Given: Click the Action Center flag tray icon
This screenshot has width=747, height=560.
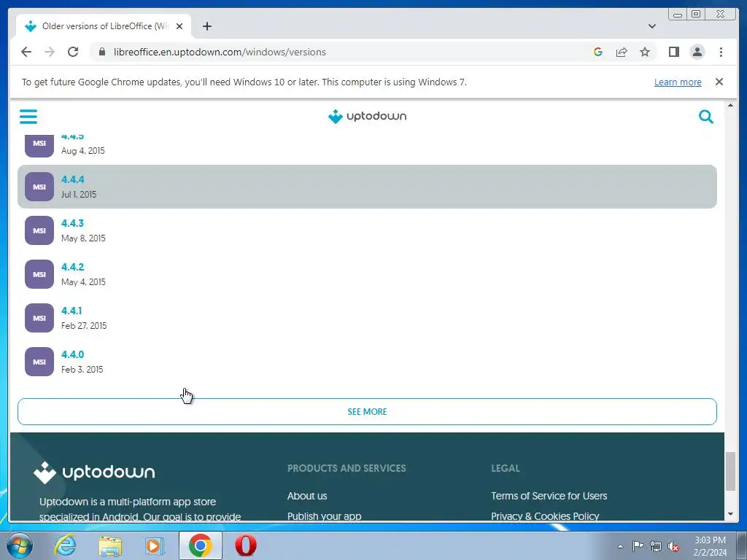Looking at the screenshot, I should (638, 546).
